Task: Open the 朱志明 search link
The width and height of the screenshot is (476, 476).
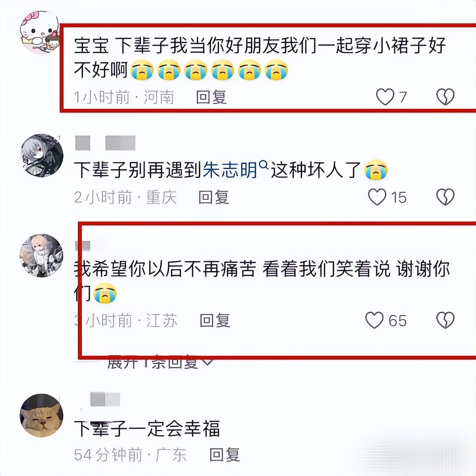Action: click(230, 170)
